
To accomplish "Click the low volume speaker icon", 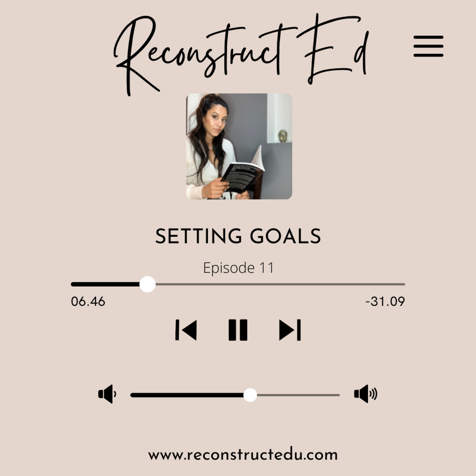I will 107,394.
